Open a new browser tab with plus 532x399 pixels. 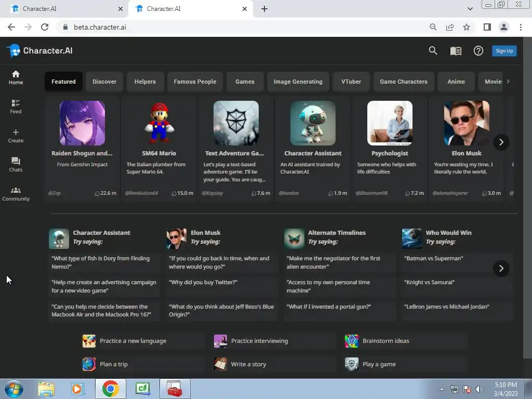coord(264,9)
